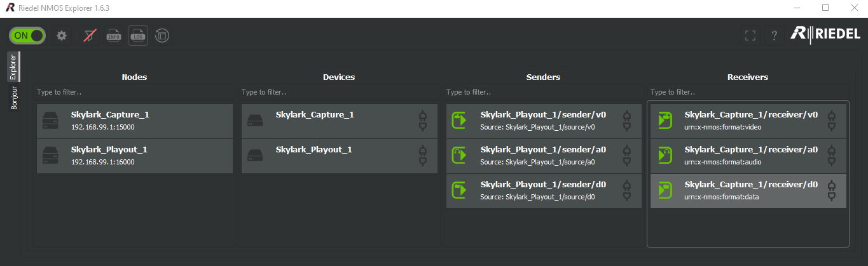Open the INFO document icon

[x=114, y=36]
